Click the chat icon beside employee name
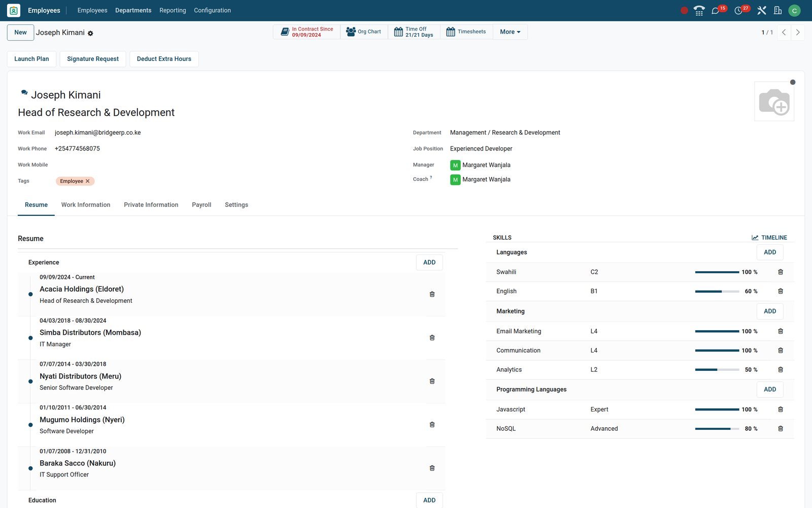This screenshot has height=508, width=812. point(24,92)
